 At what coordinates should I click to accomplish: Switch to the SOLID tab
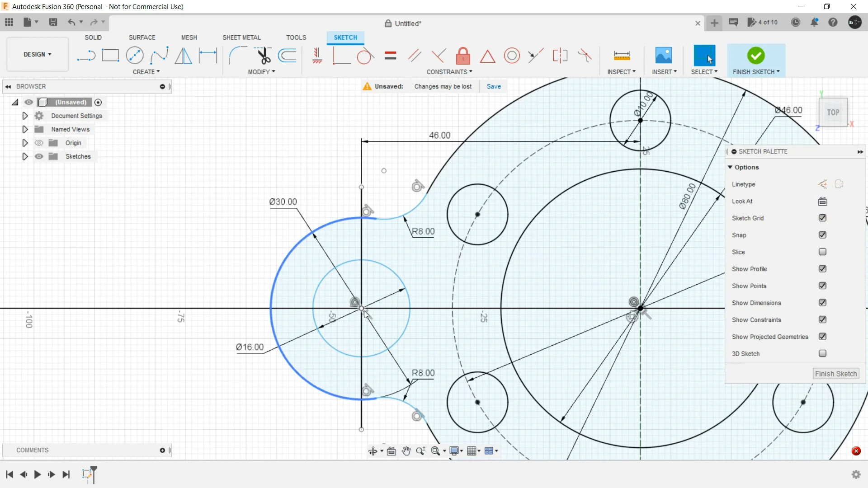tap(93, 38)
